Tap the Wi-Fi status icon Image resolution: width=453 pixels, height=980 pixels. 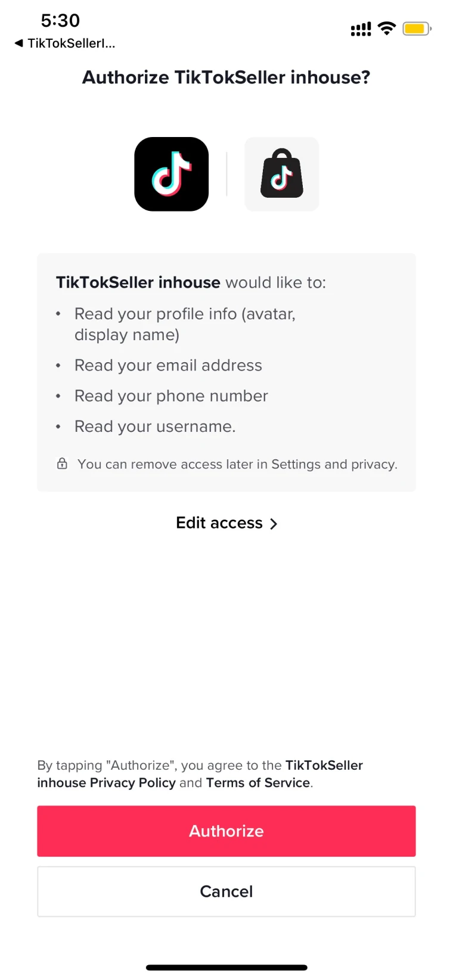point(387,28)
